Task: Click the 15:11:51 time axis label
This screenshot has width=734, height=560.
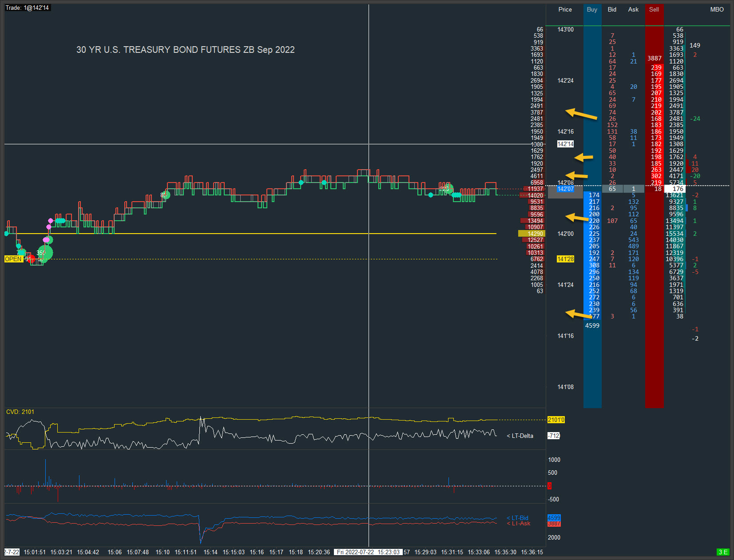Action: click(186, 552)
